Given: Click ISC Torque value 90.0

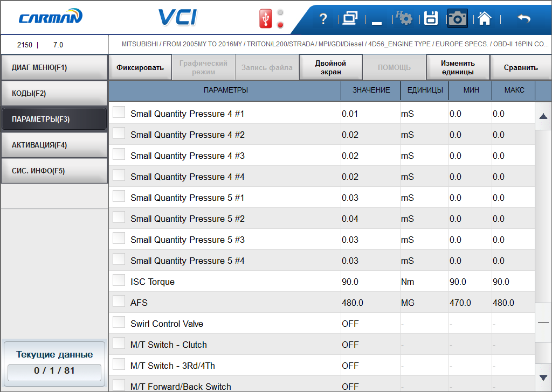Looking at the screenshot, I should [x=350, y=282].
